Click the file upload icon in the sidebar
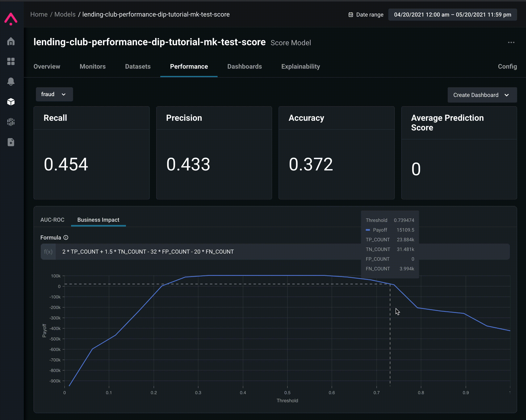The height and width of the screenshot is (420, 526). (x=11, y=142)
